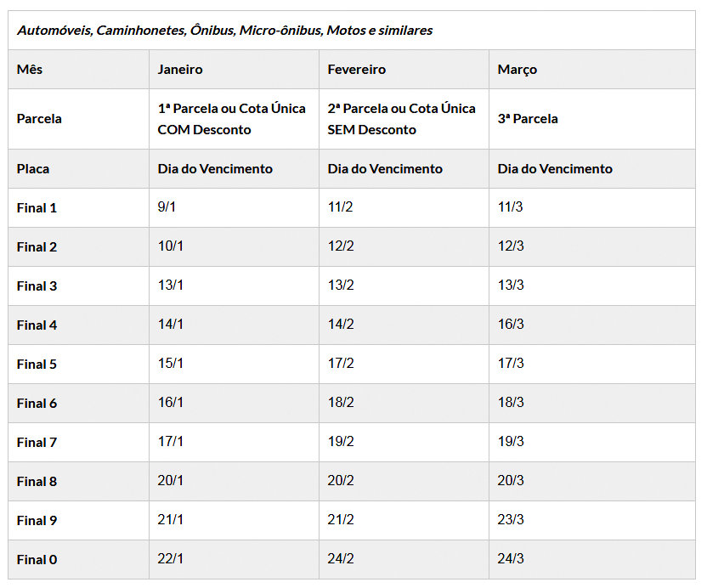Click the SEM Desconto parcela cell

[401, 119]
